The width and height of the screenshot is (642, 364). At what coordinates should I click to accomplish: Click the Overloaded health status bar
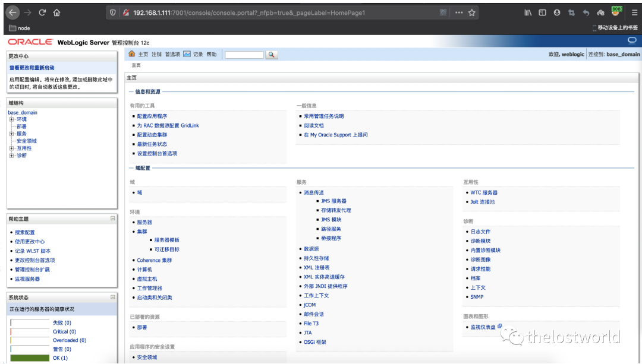(x=30, y=340)
